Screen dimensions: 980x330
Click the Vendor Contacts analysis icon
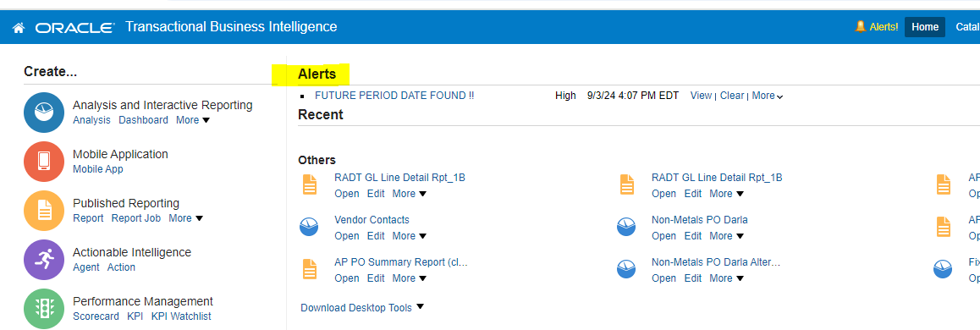[310, 227]
